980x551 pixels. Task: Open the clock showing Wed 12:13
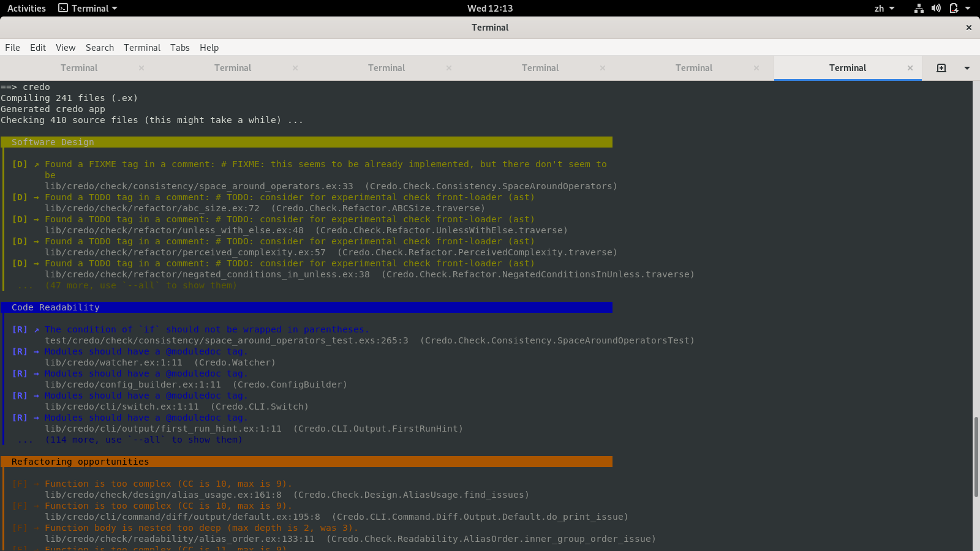point(490,9)
